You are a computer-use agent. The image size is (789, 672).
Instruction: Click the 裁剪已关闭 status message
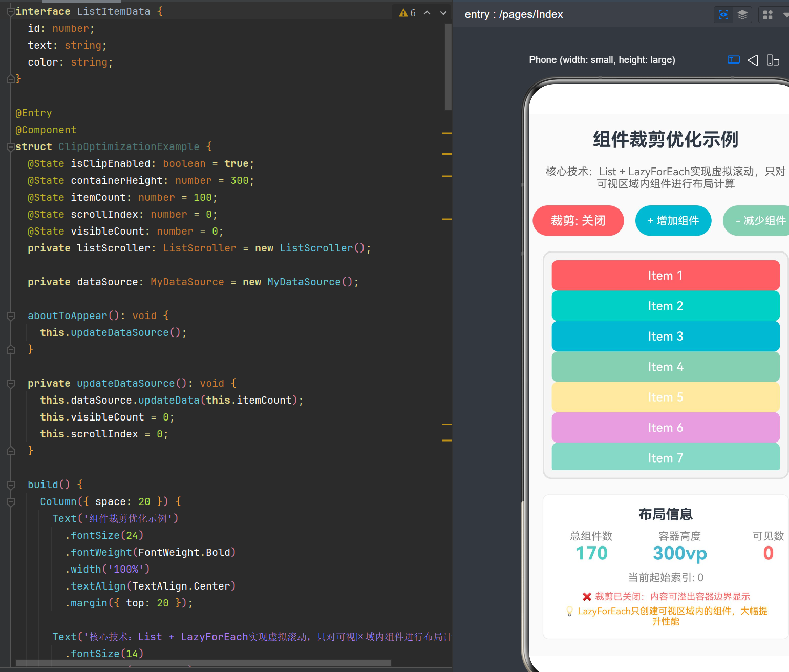(x=666, y=597)
